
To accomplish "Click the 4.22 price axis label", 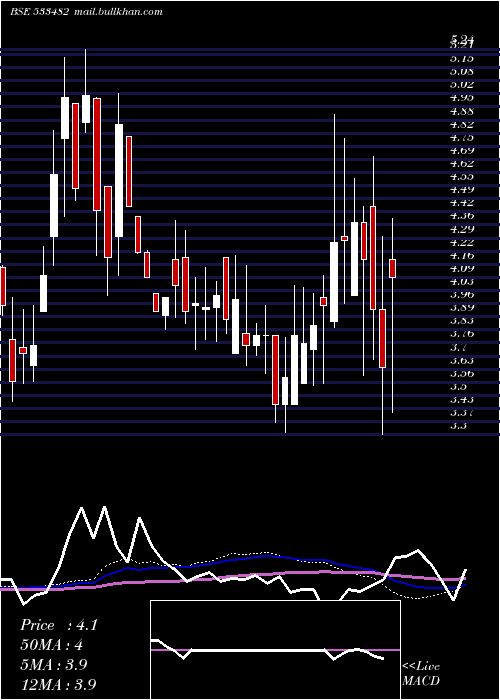I will (462, 243).
